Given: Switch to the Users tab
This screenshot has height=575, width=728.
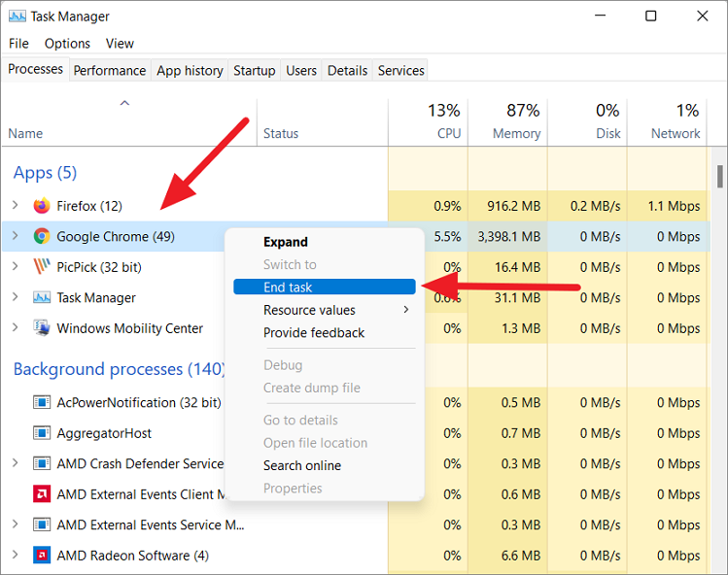Looking at the screenshot, I should [301, 71].
